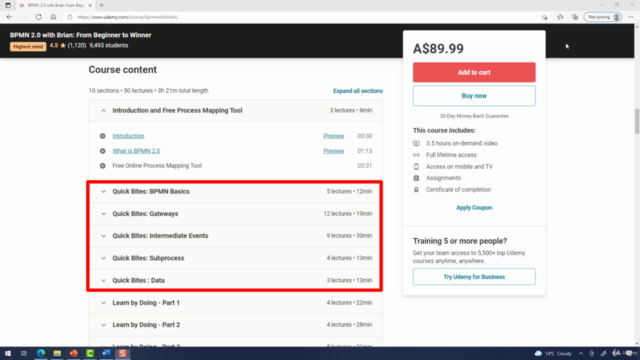This screenshot has height=360, width=640.
Task: Click the 4.5 star rating in header
Action: click(x=58, y=45)
